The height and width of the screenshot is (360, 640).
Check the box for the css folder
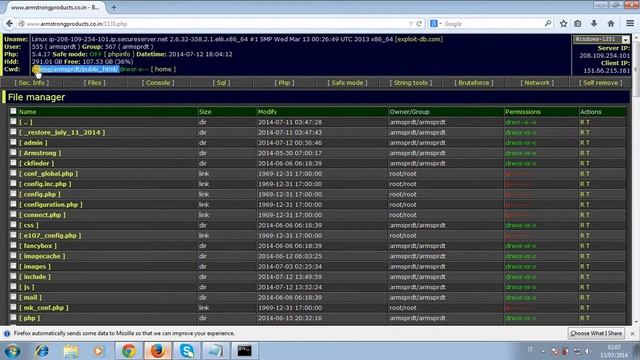(13, 224)
